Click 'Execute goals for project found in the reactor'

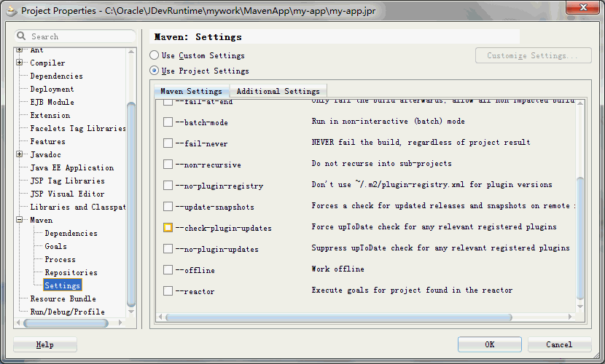412,290
